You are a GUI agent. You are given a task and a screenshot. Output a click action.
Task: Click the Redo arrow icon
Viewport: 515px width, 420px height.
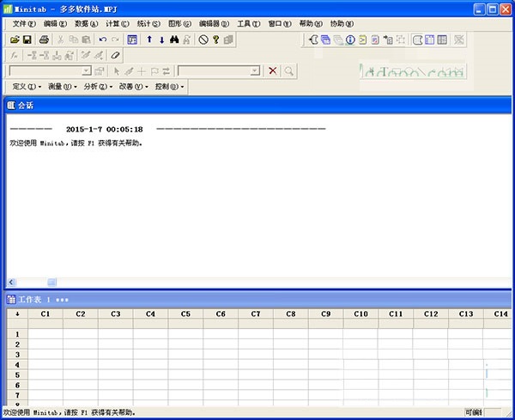click(x=115, y=40)
